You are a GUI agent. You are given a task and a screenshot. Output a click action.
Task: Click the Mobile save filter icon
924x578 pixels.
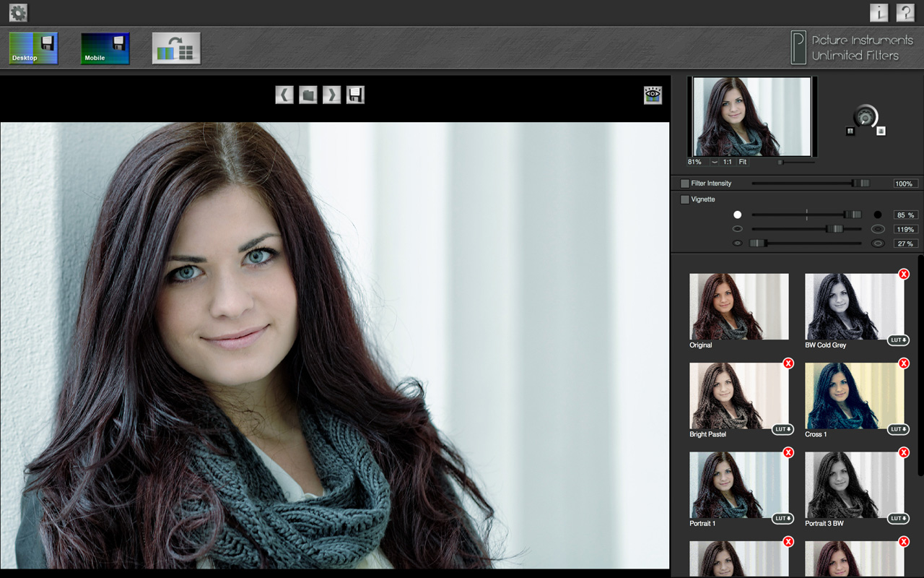105,48
